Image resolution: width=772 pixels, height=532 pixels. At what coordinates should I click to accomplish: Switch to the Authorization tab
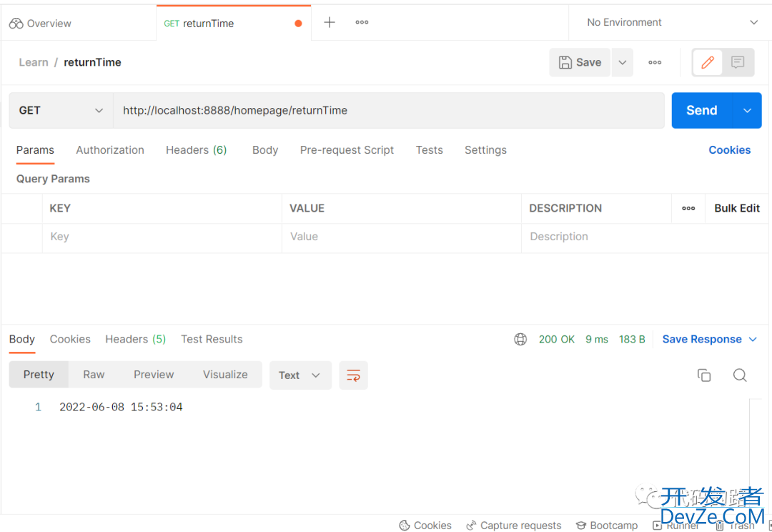pyautogui.click(x=110, y=150)
